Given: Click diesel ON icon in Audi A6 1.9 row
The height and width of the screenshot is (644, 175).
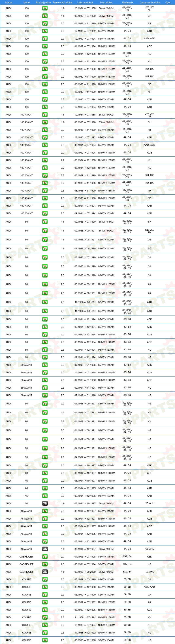Looking at the screenshot, I should pos(45,503).
